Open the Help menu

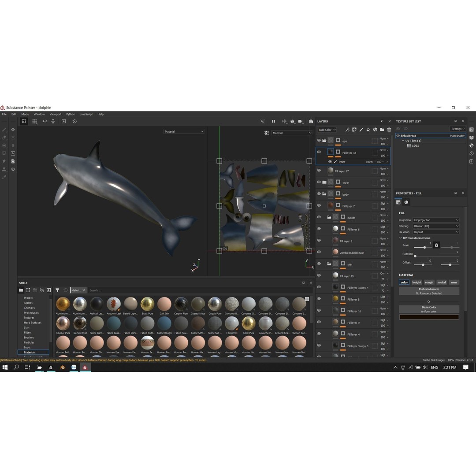coord(100,114)
